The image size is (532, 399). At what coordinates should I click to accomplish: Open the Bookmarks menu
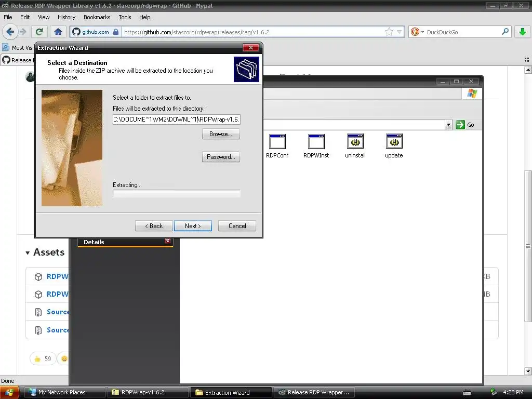click(x=97, y=17)
